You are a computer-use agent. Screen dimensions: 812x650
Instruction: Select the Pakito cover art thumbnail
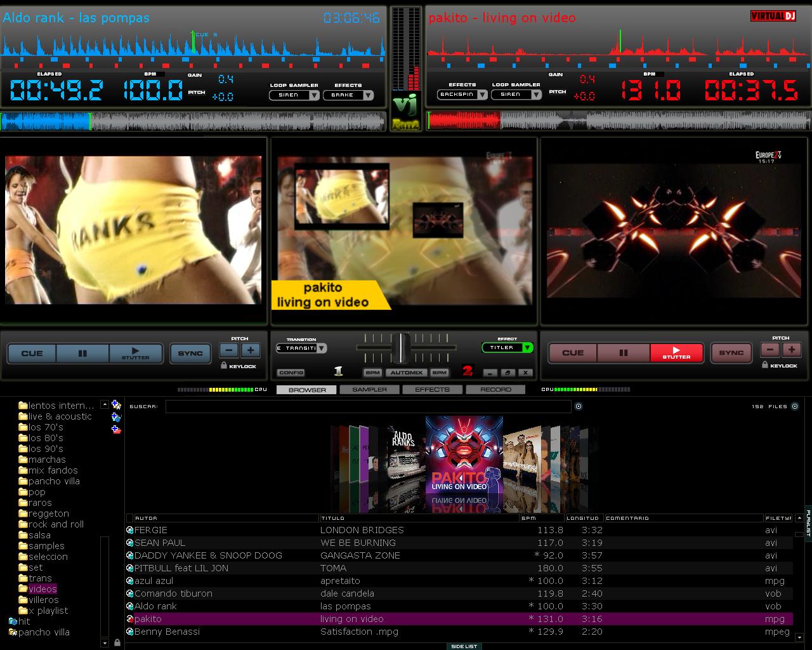point(464,456)
